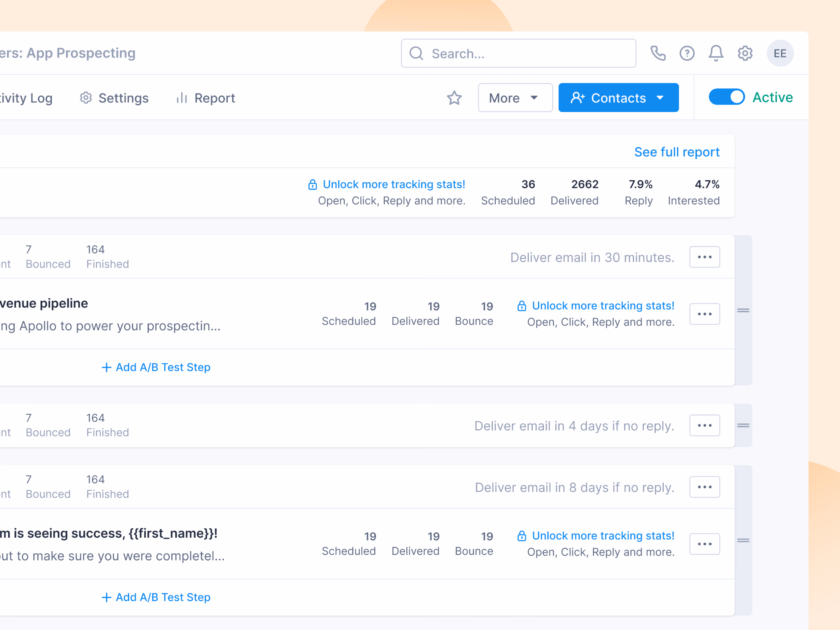The image size is (840, 630).
Task: Star this sequence as favorite
Action: tap(454, 98)
